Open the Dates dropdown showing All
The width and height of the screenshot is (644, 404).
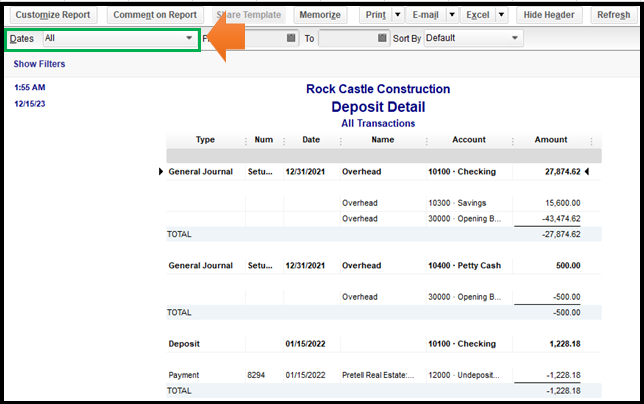(120, 38)
